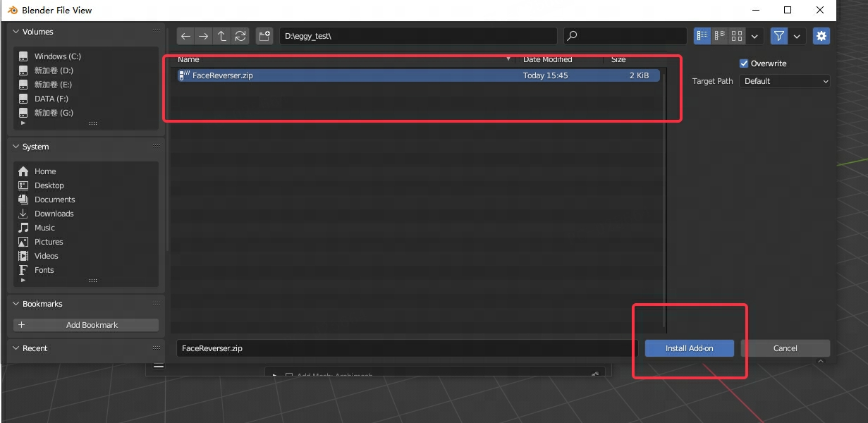Refresh the file list

coord(240,36)
